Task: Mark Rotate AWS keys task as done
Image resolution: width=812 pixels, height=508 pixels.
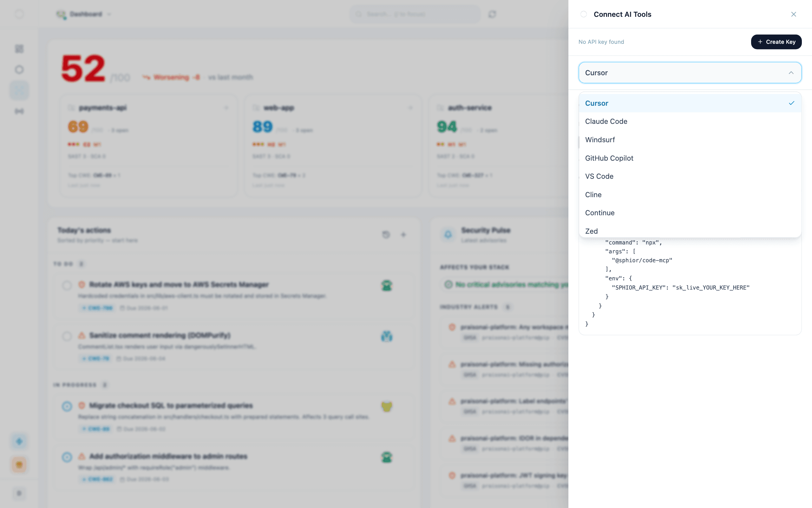Action: [x=67, y=285]
